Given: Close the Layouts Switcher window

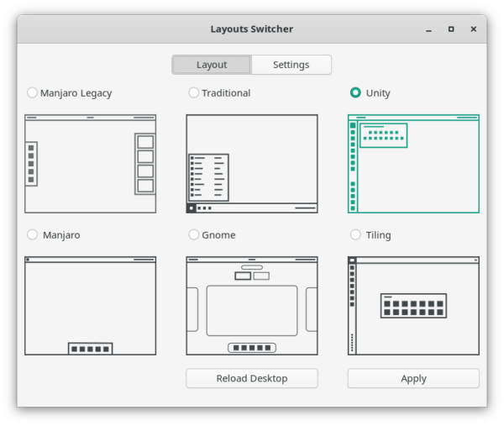Looking at the screenshot, I should 474,29.
